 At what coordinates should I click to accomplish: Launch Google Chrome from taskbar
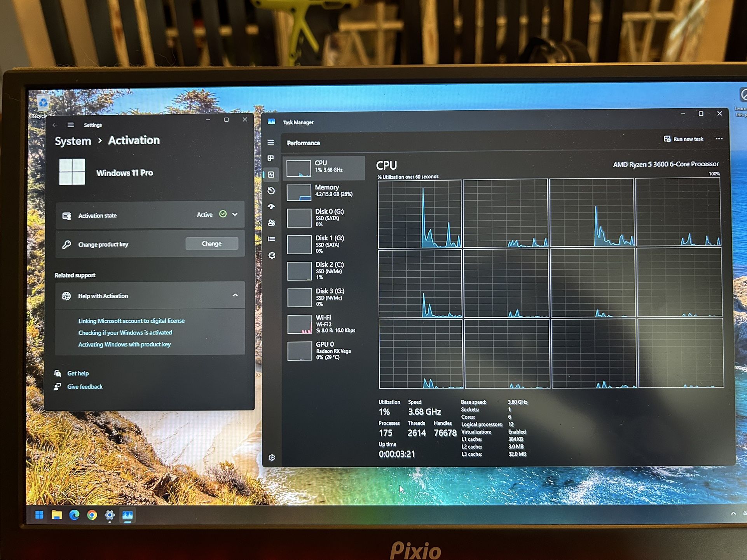coord(92,515)
